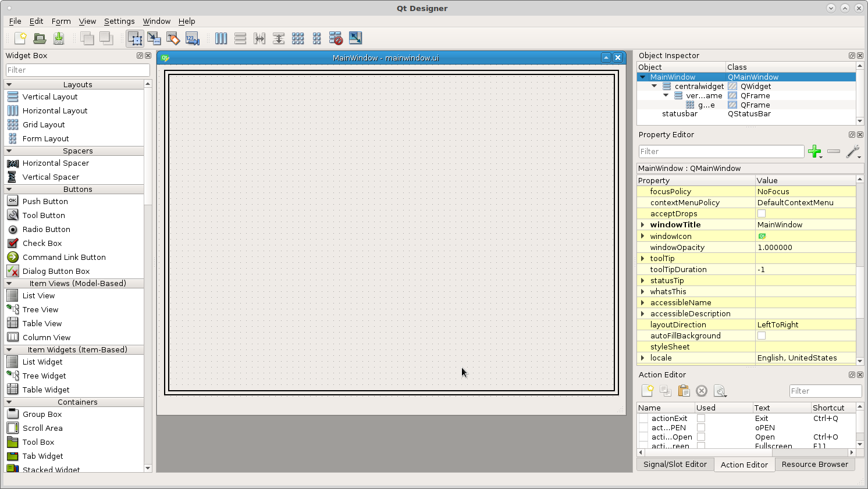Screen dimensions: 868x489
Task: Switch to Signal/Slot Editor tab
Action: click(675, 464)
